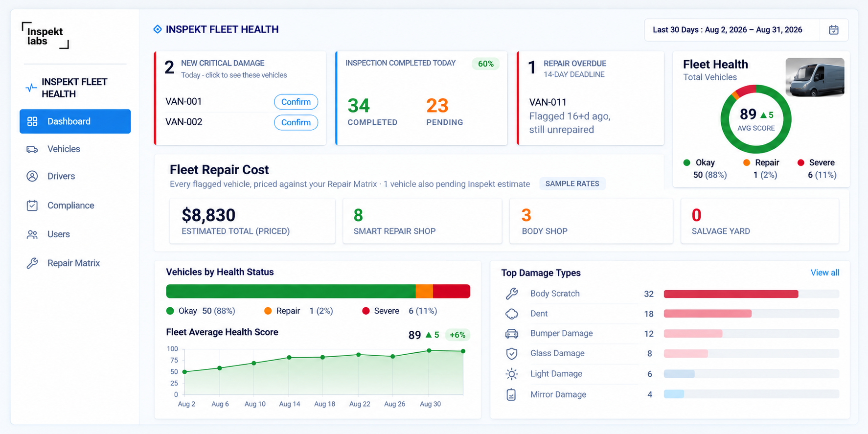Click the red Severe segment of health status bar

click(452, 291)
